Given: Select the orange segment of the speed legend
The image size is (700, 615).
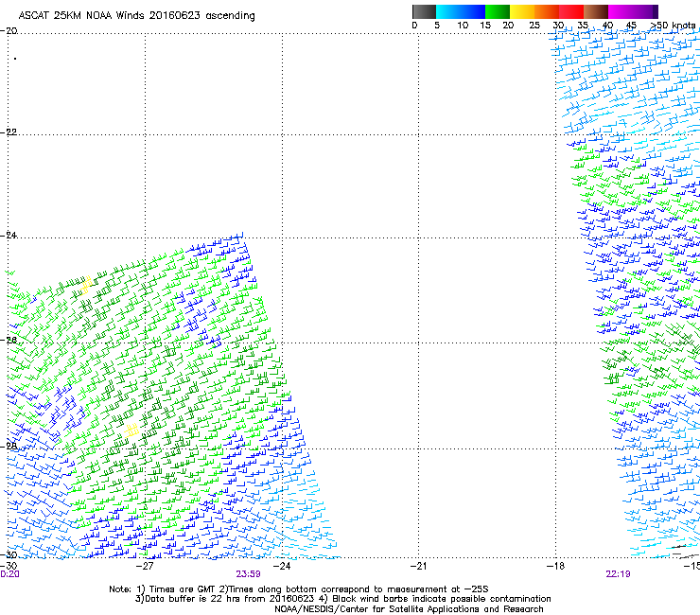Looking at the screenshot, I should pos(547,11).
